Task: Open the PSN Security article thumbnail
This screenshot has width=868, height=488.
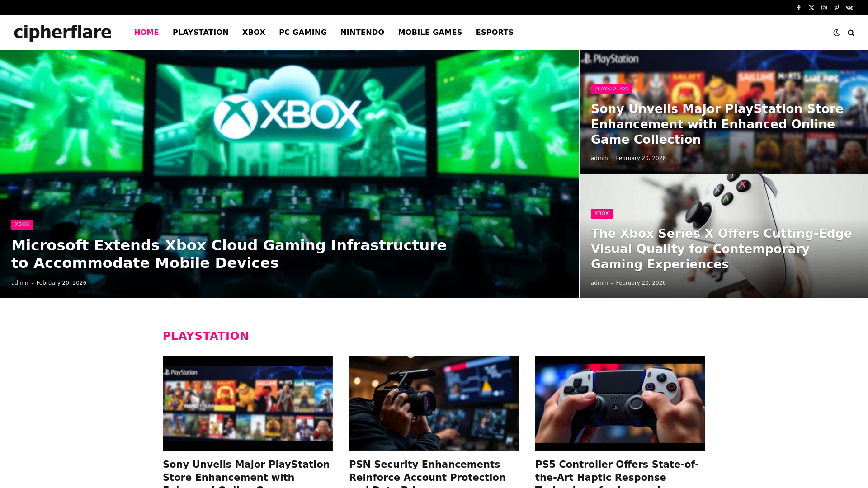Action: (x=434, y=403)
